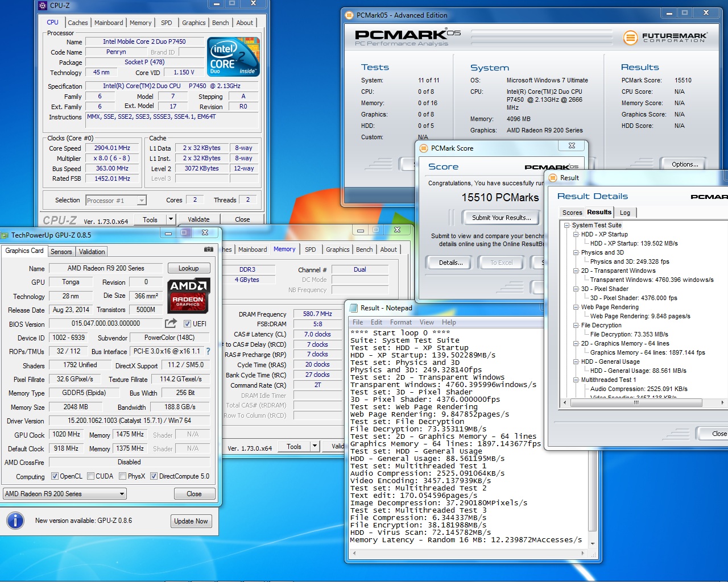The height and width of the screenshot is (582, 728).
Task: Click the GPU-Z screenshot camera icon
Action: coord(209,250)
